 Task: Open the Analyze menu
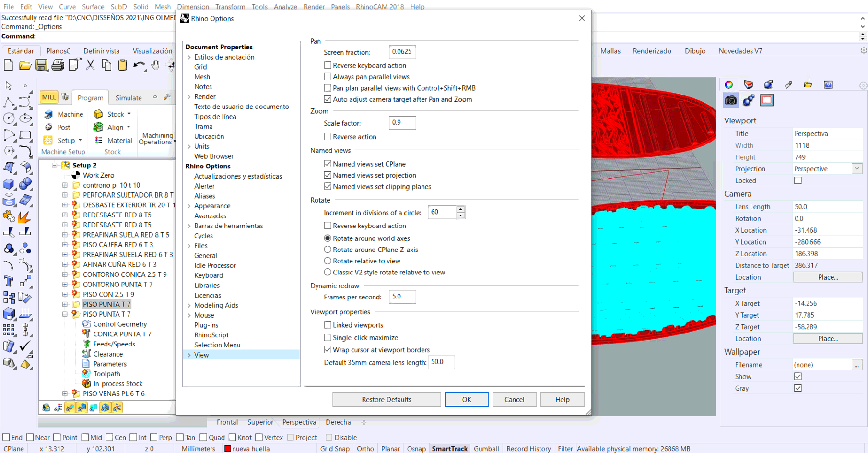(285, 7)
